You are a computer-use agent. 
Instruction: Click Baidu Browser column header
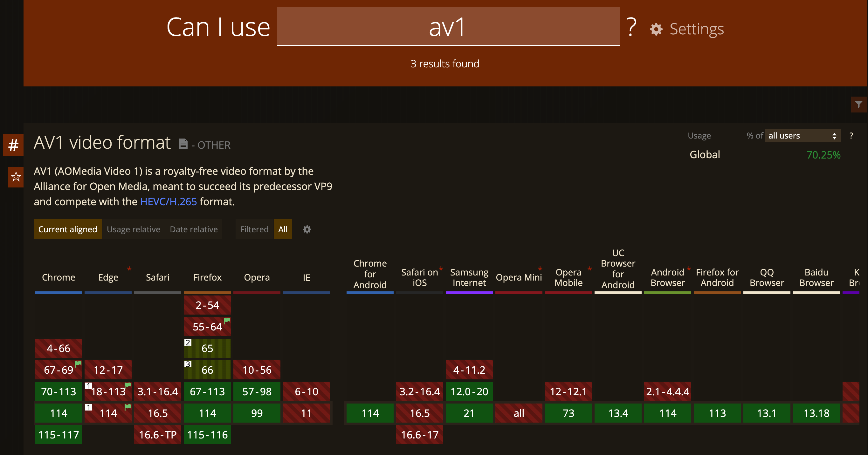coord(816,277)
